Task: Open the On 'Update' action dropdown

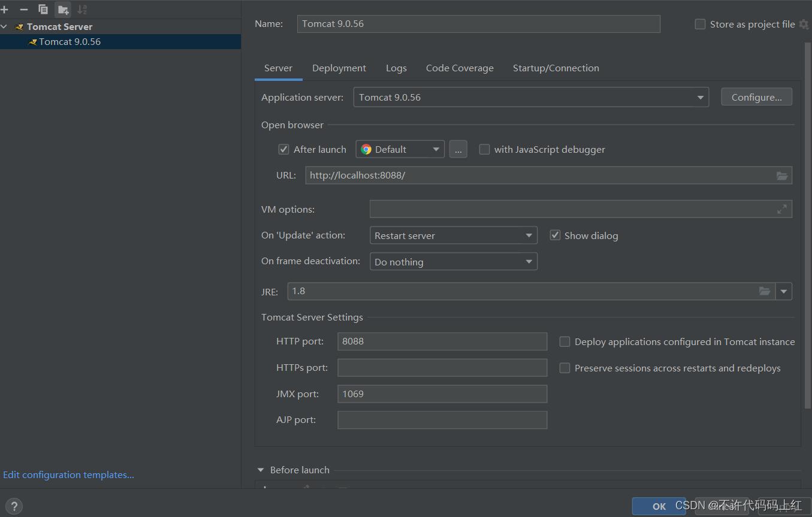Action: coord(454,235)
